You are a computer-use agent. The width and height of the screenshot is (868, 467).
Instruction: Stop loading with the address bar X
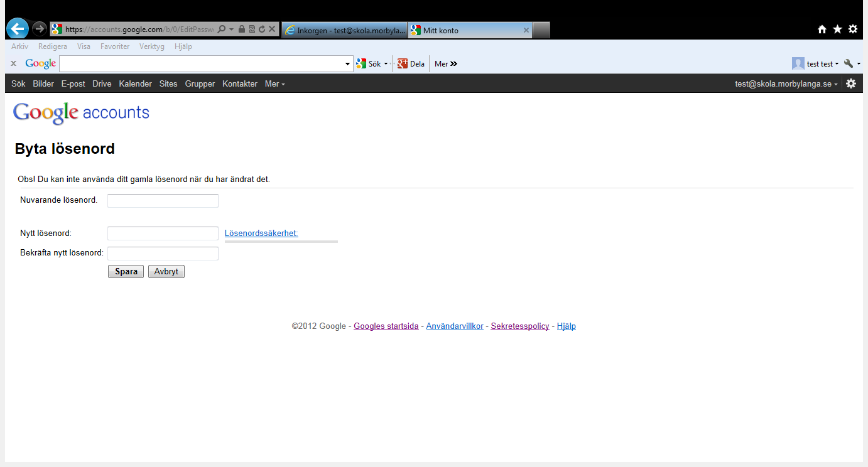[272, 30]
